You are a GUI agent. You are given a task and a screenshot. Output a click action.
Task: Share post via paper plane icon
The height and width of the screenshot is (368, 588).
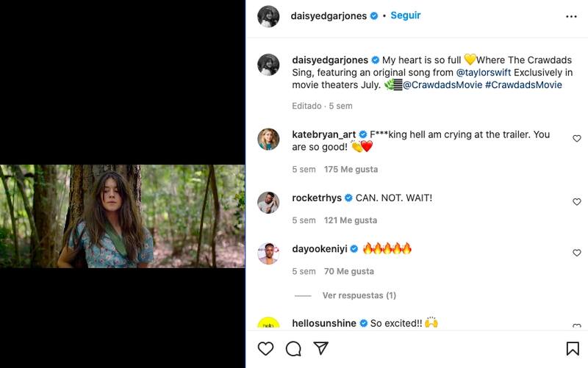tap(320, 347)
